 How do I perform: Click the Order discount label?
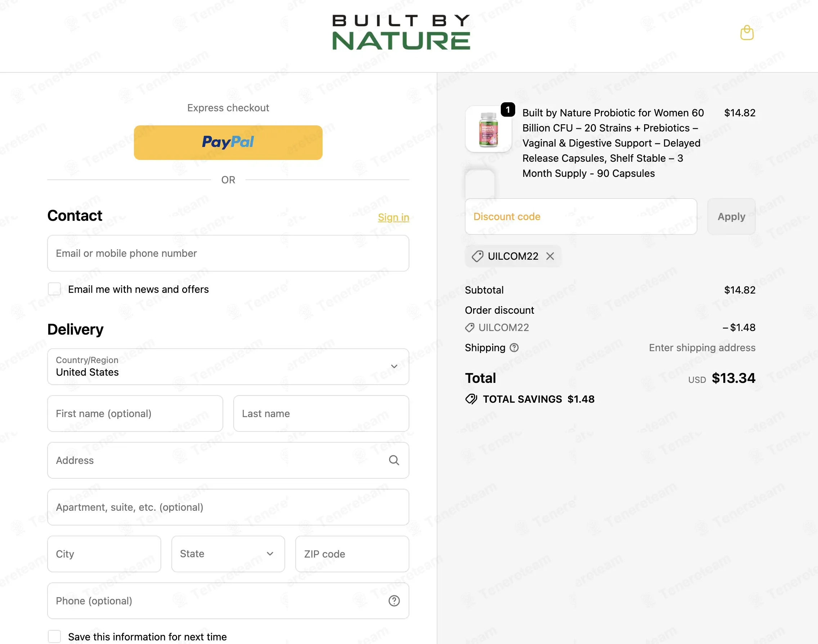click(499, 310)
